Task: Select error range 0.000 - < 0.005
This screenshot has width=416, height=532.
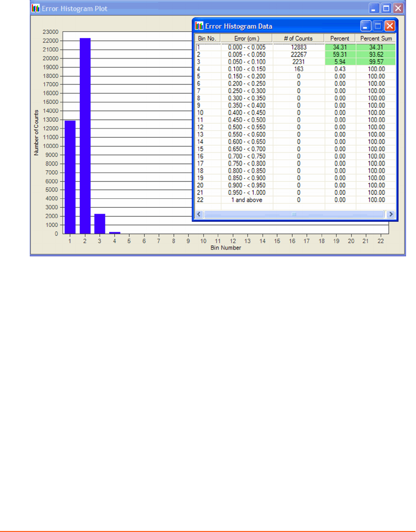Action: tap(247, 48)
